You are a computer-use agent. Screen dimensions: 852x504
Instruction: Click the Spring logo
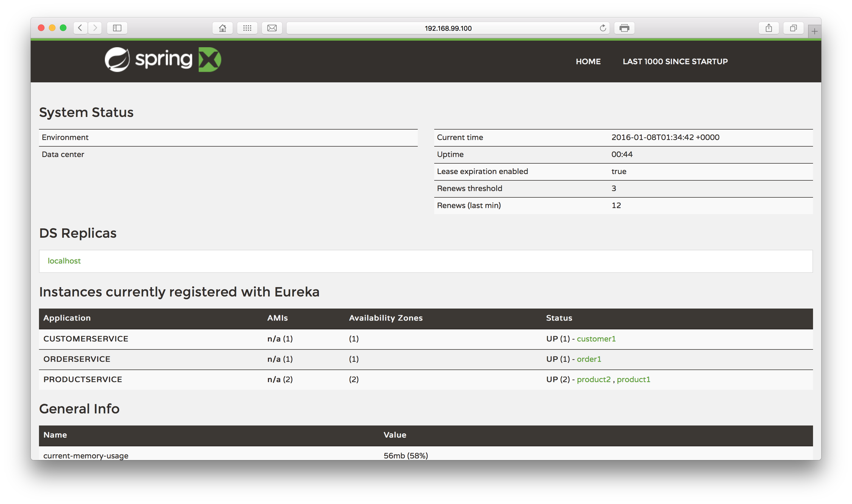tap(163, 60)
